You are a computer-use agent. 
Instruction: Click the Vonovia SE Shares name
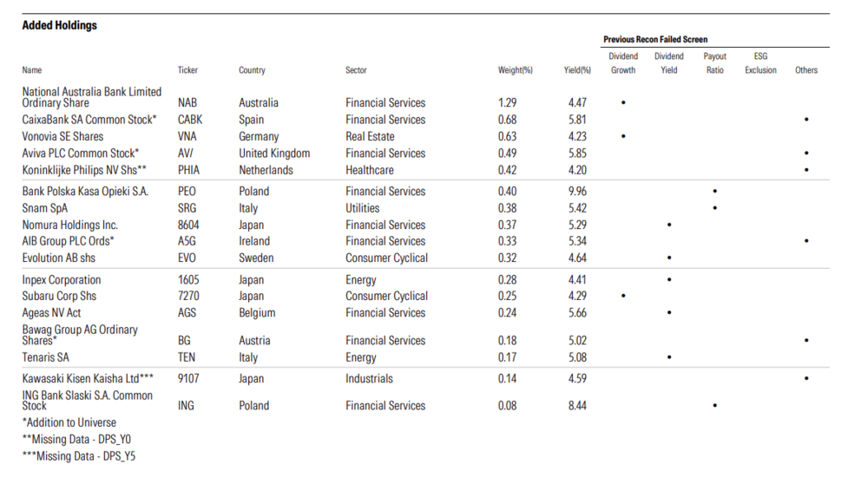point(62,136)
